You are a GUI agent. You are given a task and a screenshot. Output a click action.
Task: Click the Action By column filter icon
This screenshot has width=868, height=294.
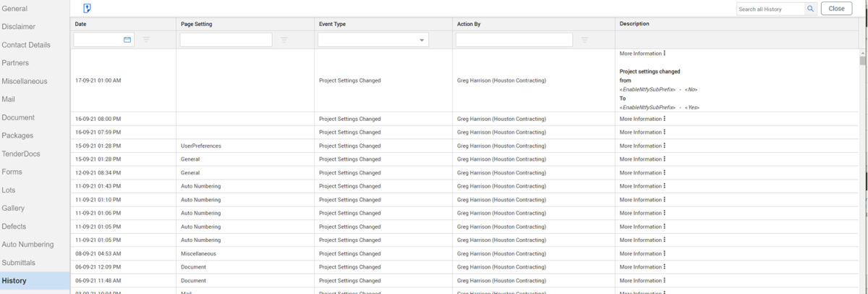coord(584,40)
